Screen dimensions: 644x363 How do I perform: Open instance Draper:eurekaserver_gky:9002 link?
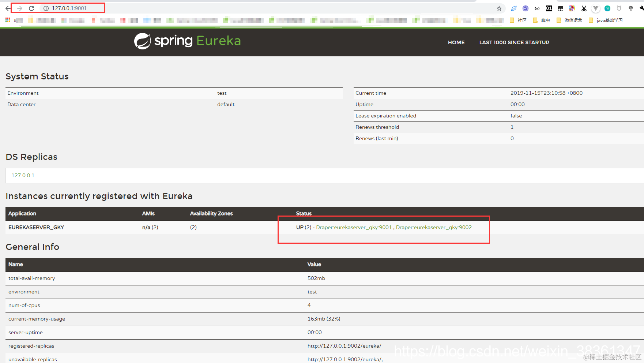point(434,227)
